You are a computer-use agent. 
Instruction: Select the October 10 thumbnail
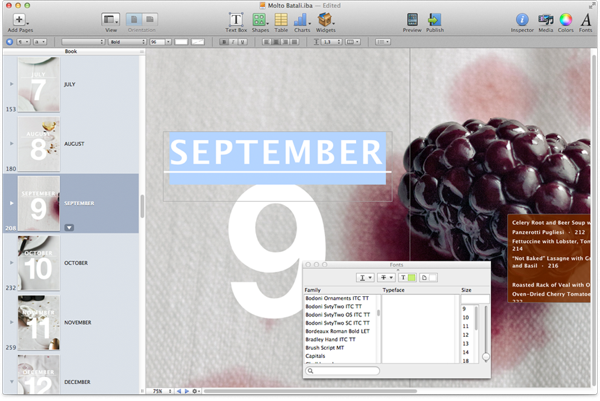point(39,263)
